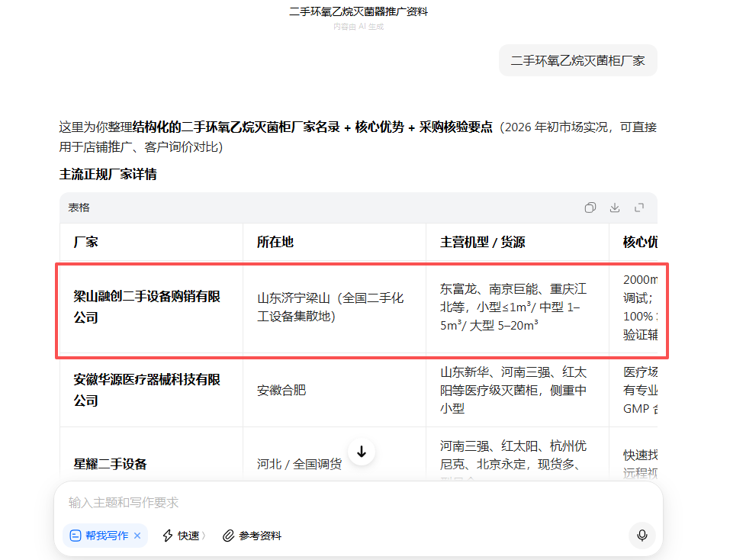Select the 梁山融创二手设备购销有限公司 cell
This screenshot has height=560, width=730.
click(147, 307)
